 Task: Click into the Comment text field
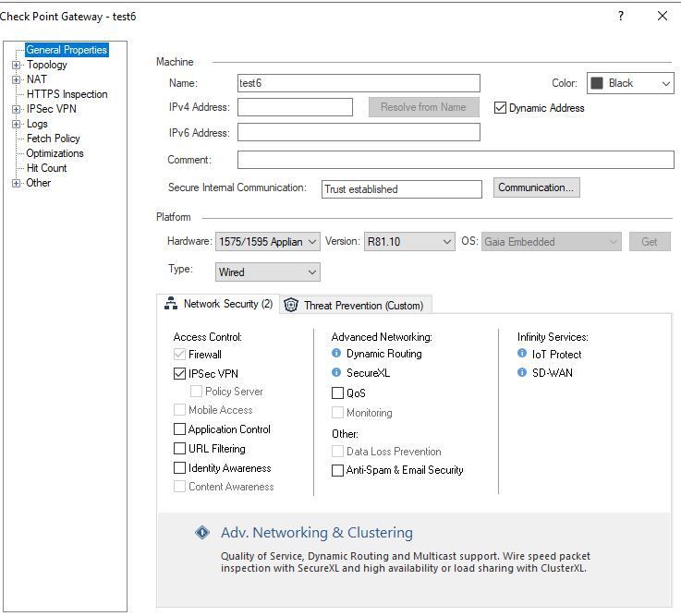coord(455,160)
